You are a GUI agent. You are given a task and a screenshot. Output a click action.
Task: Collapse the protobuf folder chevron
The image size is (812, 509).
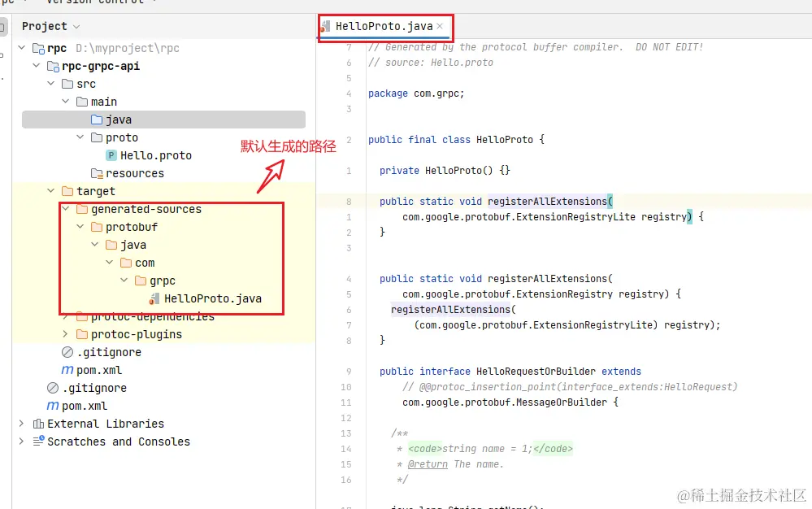(80, 227)
